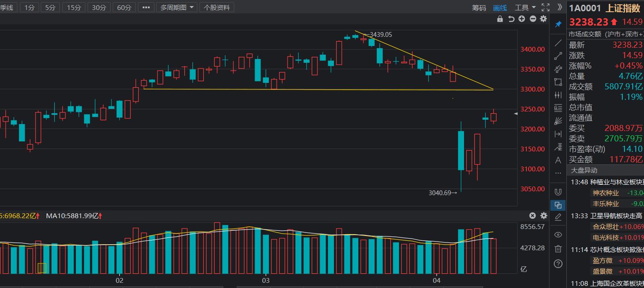Image resolution: width=644 pixels, height=288 pixels.
Task: Zoom in chart with the plus circle icon
Action: tap(522, 19)
